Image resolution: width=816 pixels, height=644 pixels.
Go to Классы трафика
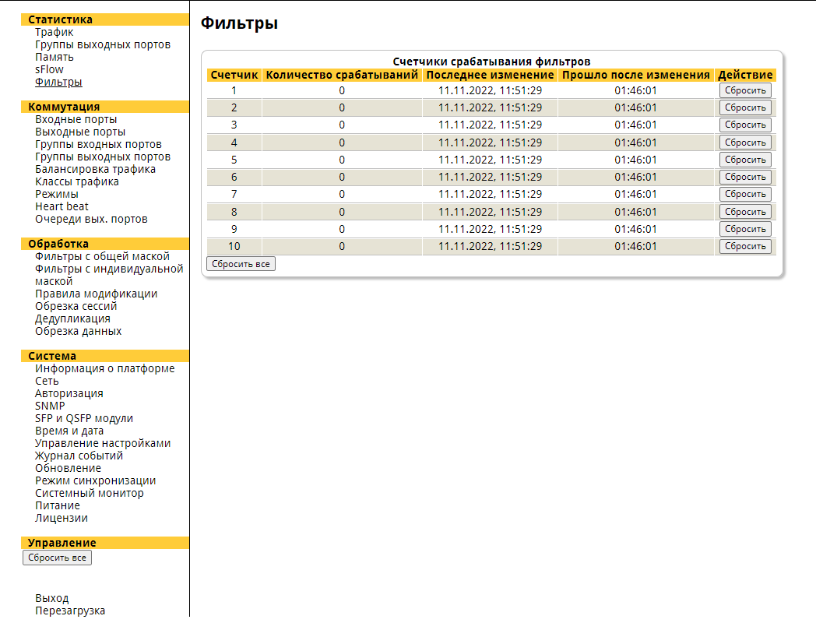point(76,181)
